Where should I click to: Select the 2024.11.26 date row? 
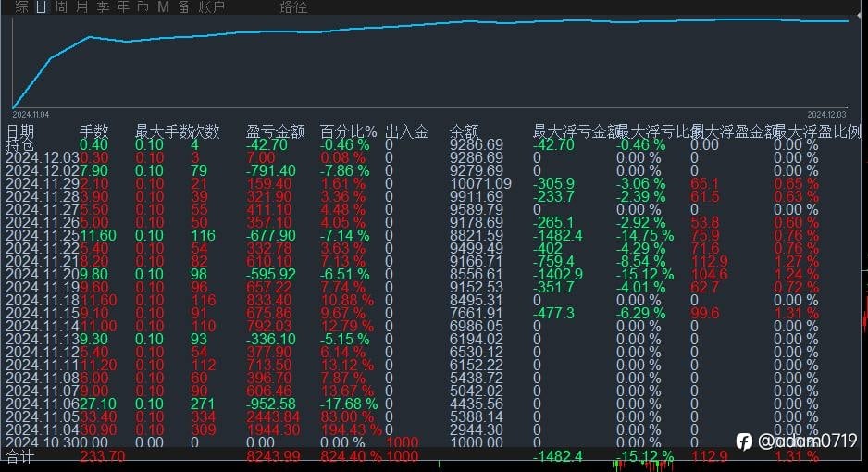click(43, 222)
